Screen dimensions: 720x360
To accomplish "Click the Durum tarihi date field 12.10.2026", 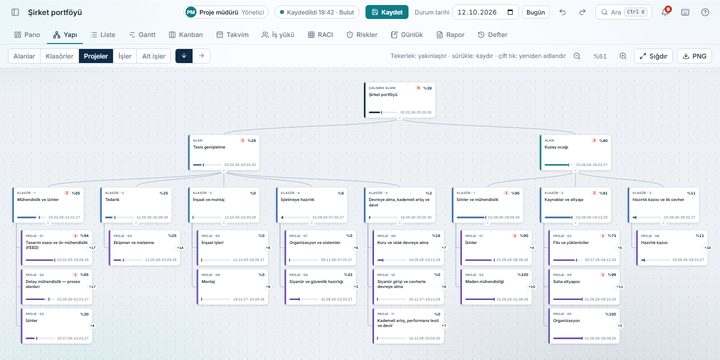I will [485, 12].
